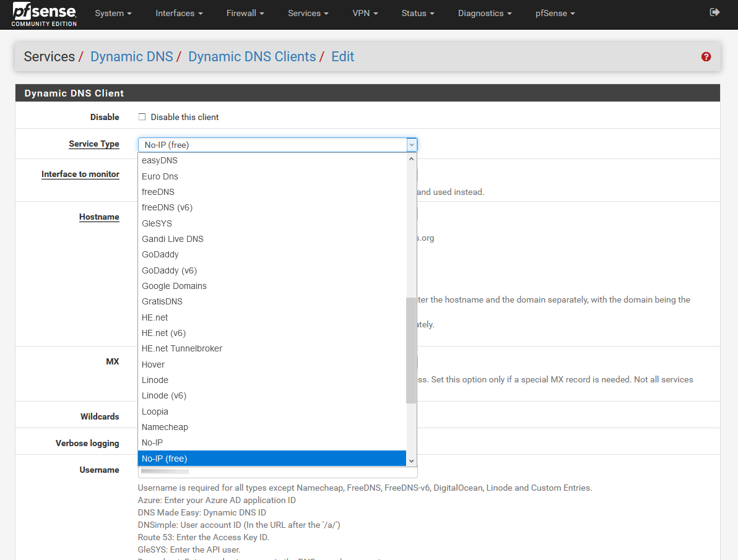Collapse the Service Type dropdown arrow

click(x=412, y=145)
